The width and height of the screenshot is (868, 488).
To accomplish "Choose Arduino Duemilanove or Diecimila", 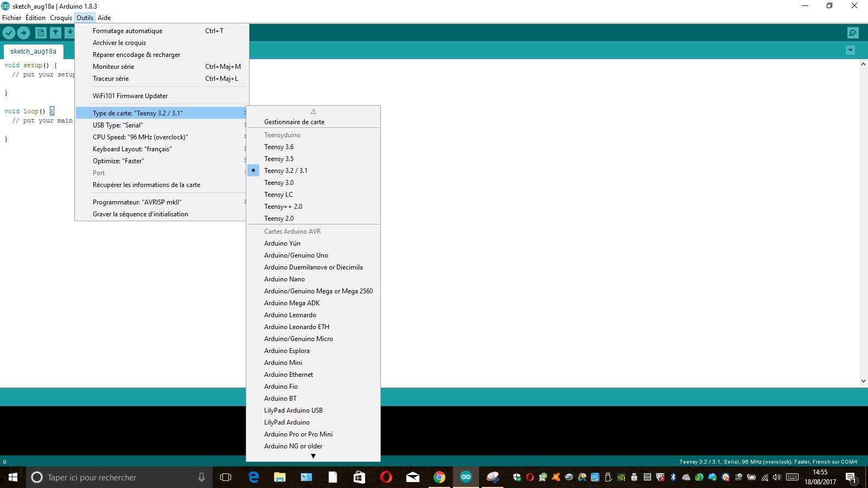I will pyautogui.click(x=313, y=267).
